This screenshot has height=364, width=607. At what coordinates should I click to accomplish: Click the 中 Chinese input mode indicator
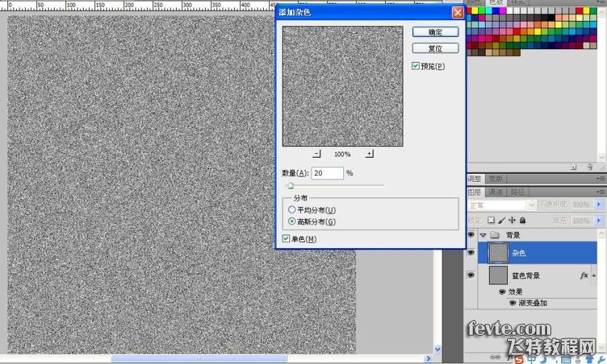click(532, 360)
